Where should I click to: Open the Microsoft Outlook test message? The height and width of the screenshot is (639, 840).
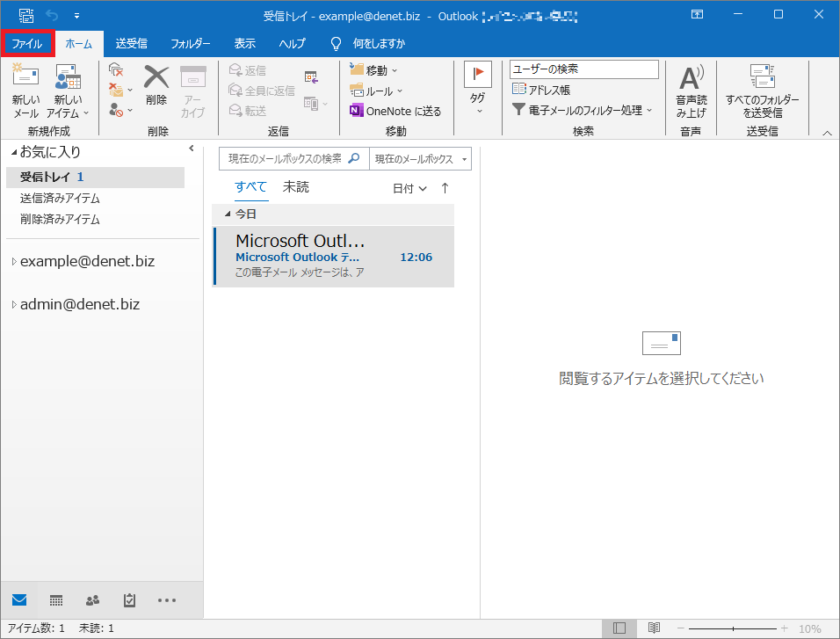(x=333, y=257)
